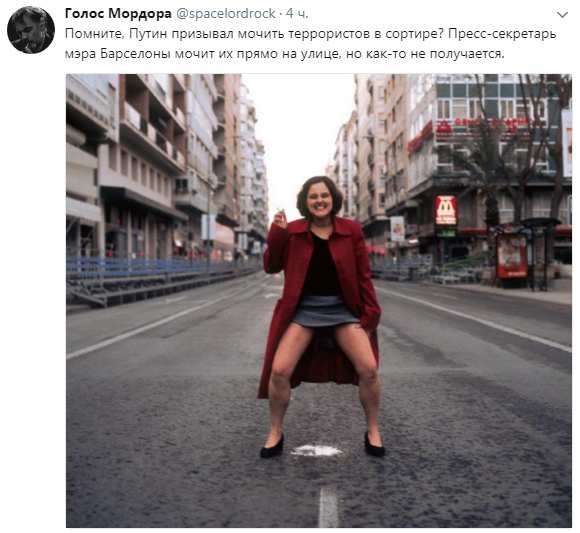Click the McDonald's sign in the photo
The width and height of the screenshot is (580, 533).
click(445, 210)
